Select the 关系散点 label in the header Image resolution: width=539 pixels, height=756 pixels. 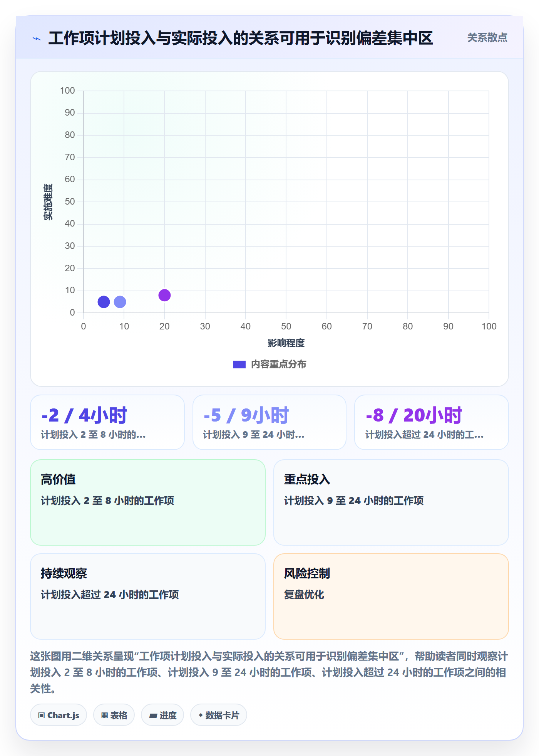487,38
